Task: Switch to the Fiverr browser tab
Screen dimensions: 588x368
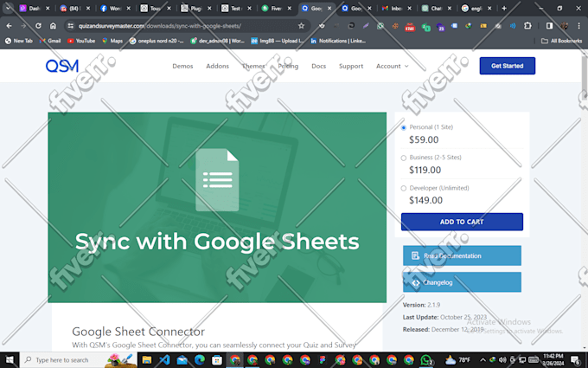Action: [276, 8]
